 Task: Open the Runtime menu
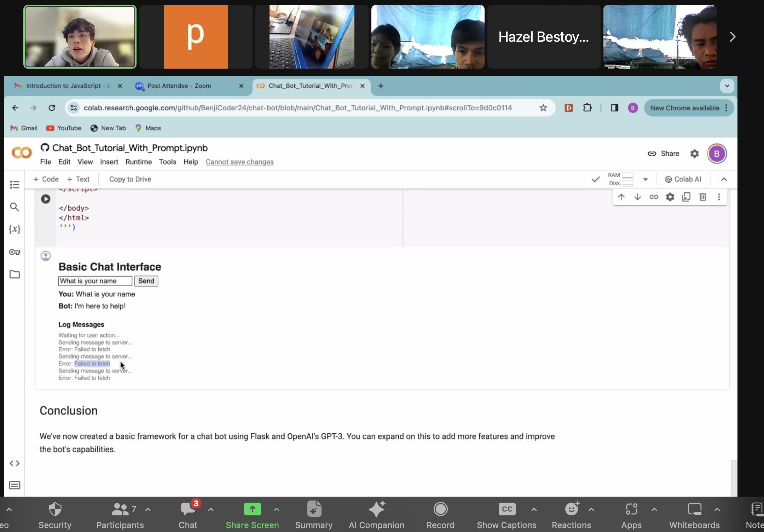click(x=139, y=162)
